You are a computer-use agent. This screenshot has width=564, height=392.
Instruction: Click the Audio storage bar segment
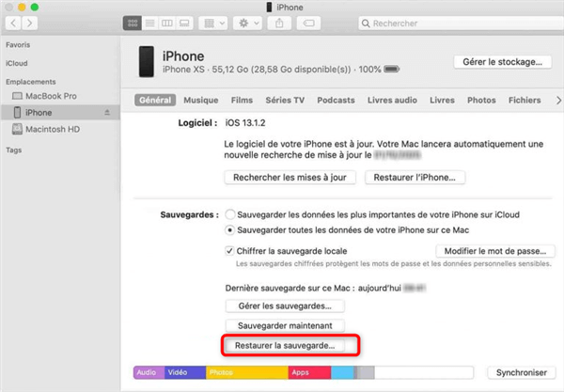click(149, 372)
